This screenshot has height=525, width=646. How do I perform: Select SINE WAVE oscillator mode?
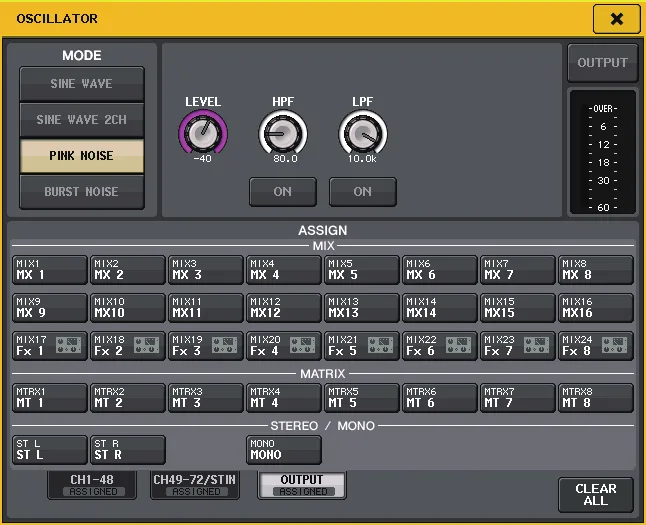pos(82,84)
